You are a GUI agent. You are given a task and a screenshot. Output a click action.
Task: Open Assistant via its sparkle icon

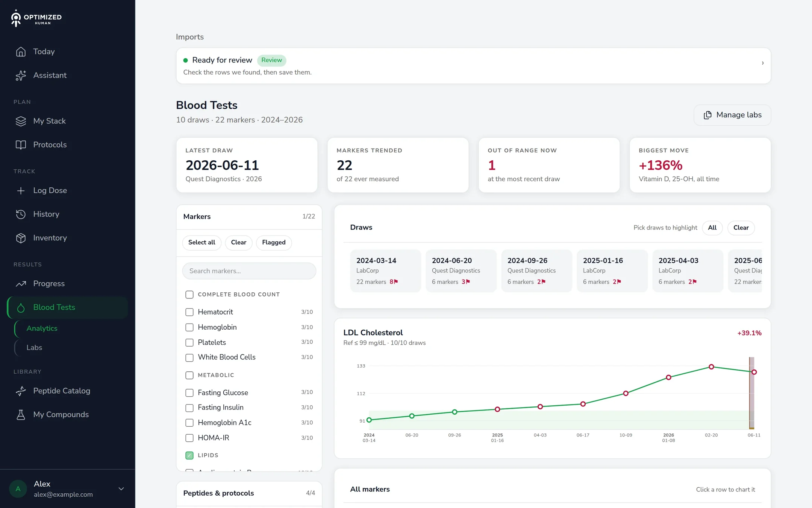(21, 75)
